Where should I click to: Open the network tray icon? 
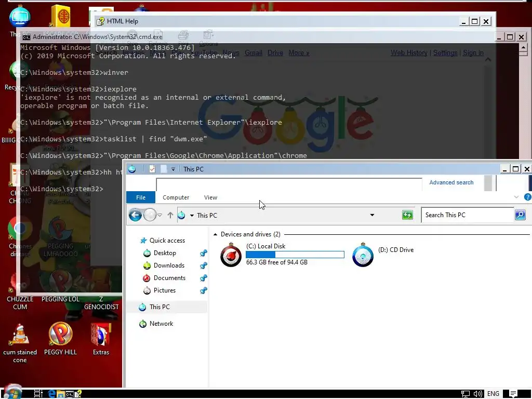coord(465,394)
